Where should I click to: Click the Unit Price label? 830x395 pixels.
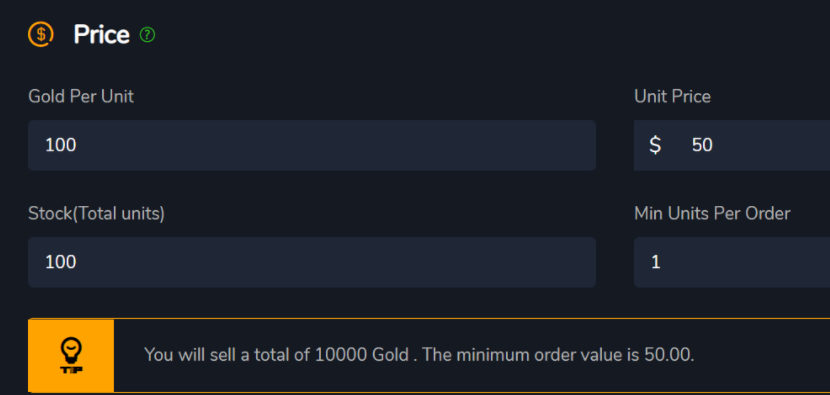click(x=672, y=96)
